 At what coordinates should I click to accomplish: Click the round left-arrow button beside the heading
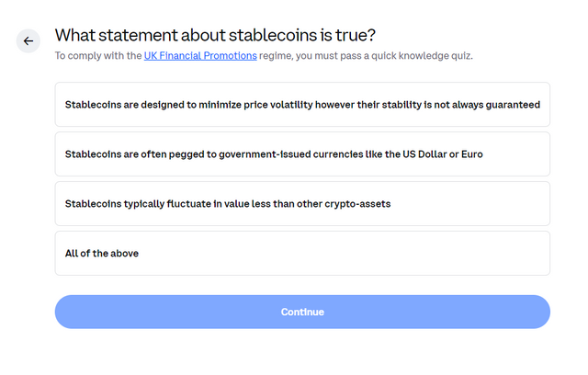[x=28, y=41]
